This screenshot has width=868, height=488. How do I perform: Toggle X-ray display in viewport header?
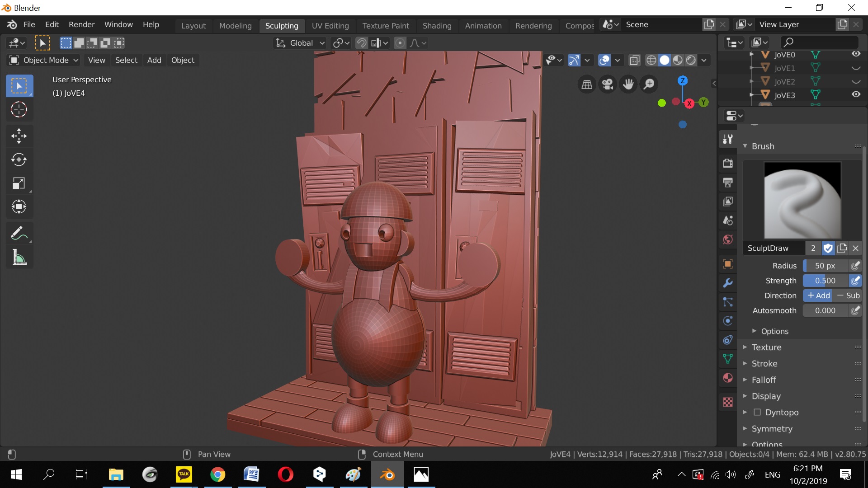[635, 60]
